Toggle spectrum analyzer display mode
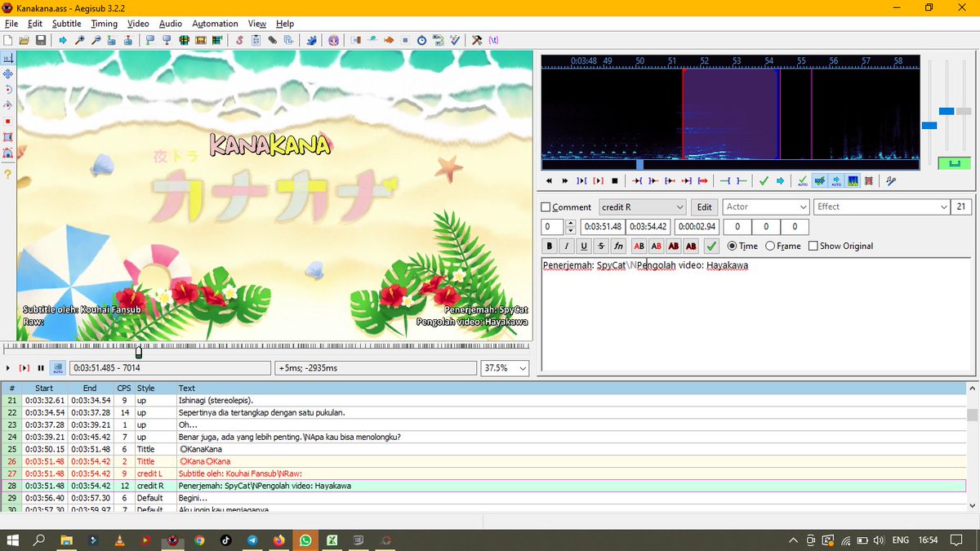This screenshot has width=980, height=551. click(853, 180)
